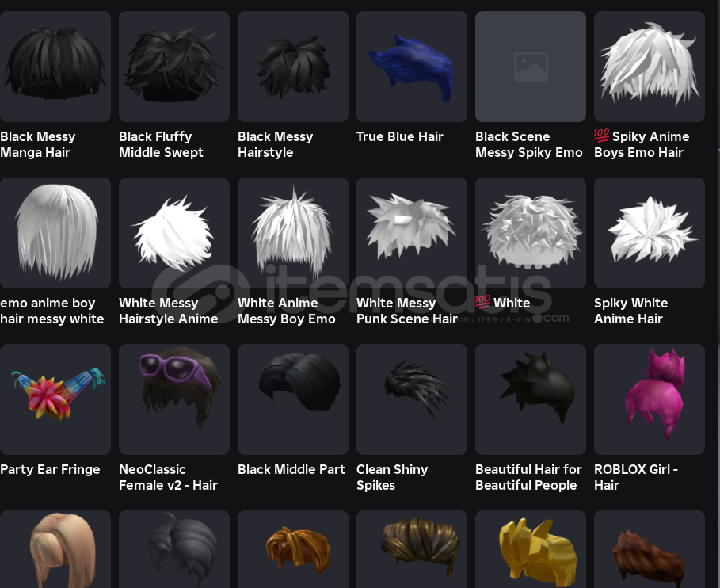
Task: Open the NeoClassic Female v2 - Hair thumbnail
Action: click(174, 399)
